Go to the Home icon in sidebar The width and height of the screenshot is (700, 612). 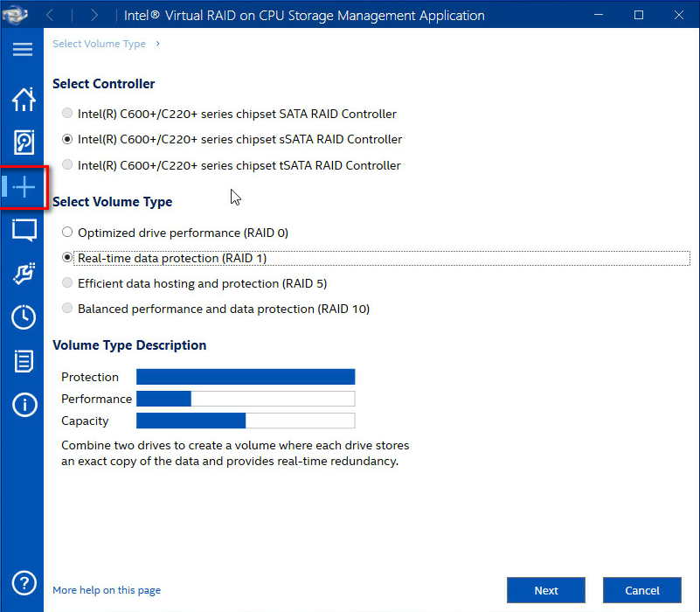pyautogui.click(x=24, y=99)
